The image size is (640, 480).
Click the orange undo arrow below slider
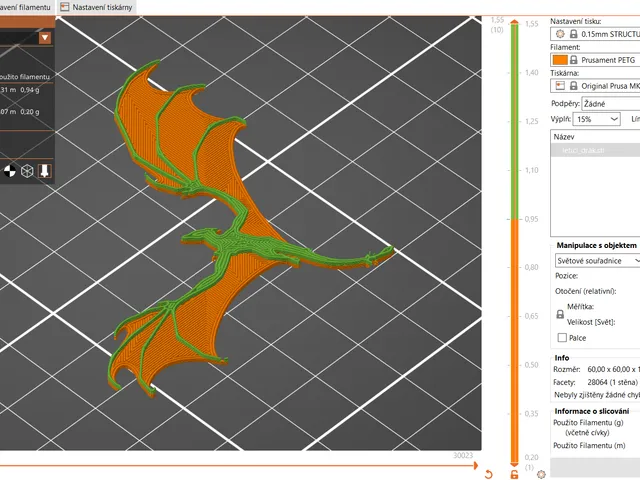coord(489,474)
